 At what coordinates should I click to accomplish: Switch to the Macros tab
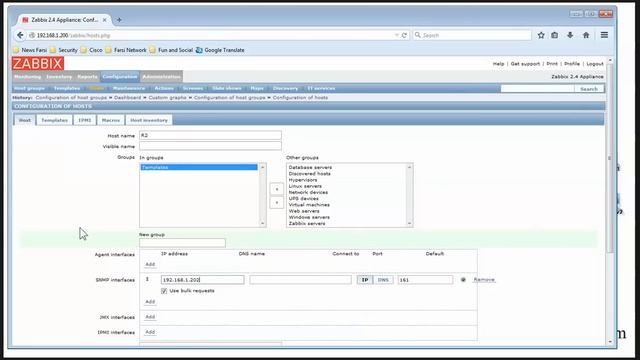tap(111, 120)
